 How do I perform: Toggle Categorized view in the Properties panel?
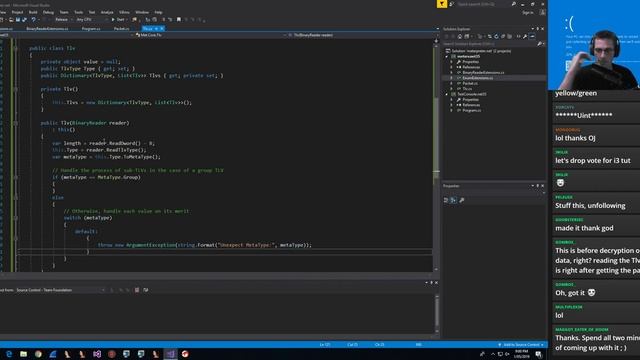click(446, 200)
